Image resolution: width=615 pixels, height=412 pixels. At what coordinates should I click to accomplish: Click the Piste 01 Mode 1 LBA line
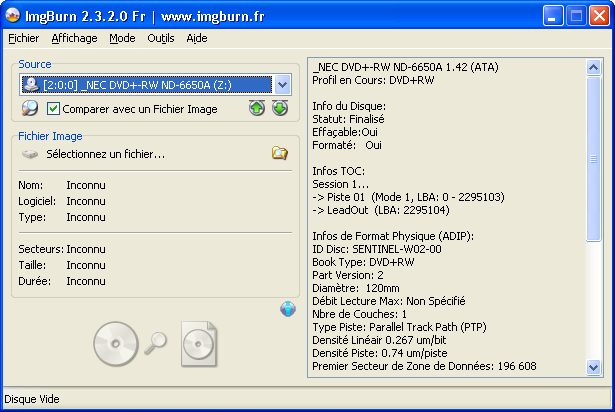408,197
